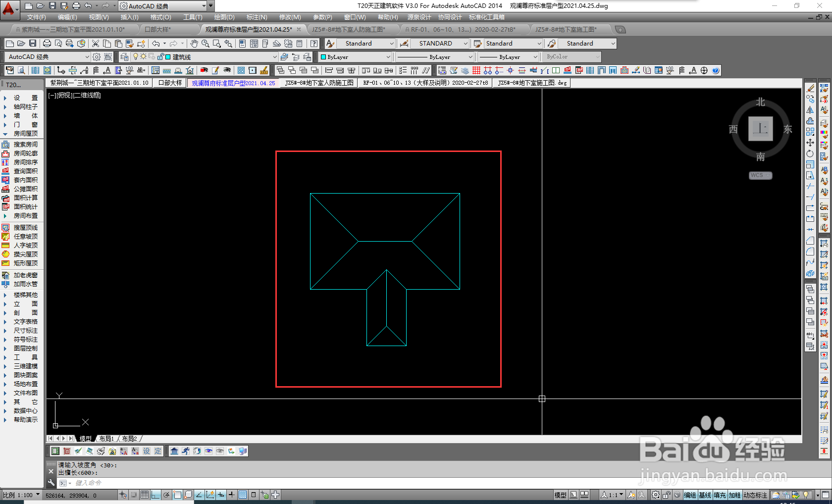The height and width of the screenshot is (504, 832).
Task: Toggle 填充 in the status bar
Action: tap(720, 495)
